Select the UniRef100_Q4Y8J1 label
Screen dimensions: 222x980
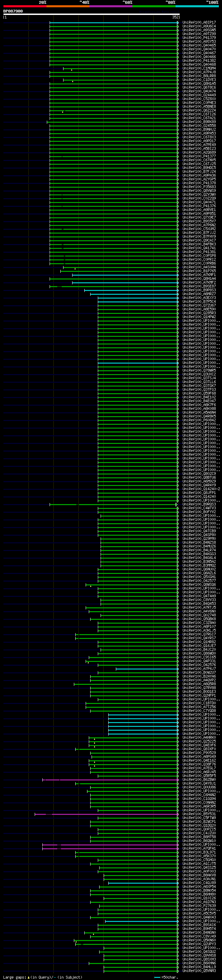(x=199, y=783)
